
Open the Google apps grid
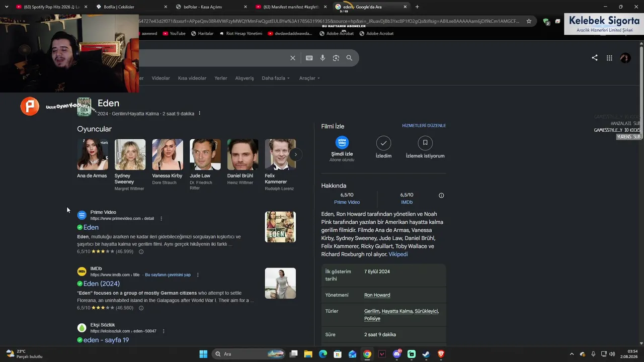click(609, 58)
